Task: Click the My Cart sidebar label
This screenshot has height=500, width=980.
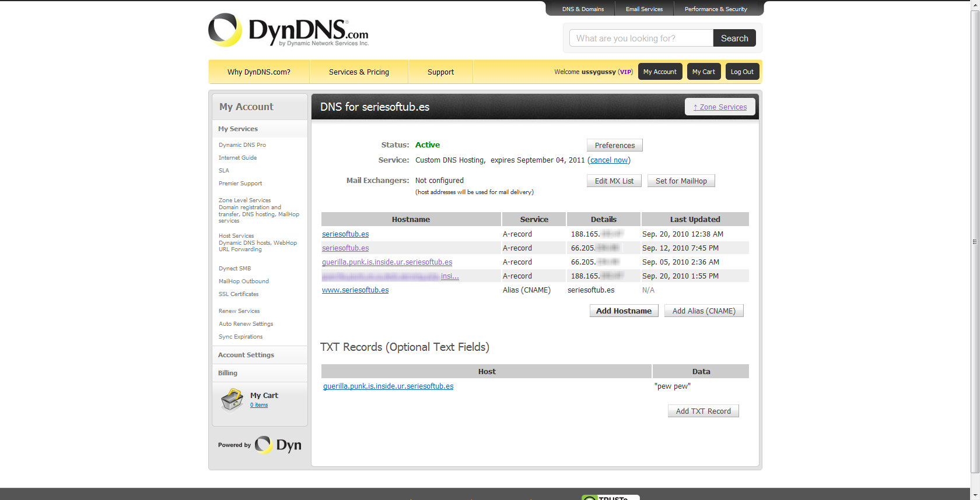Action: pyautogui.click(x=264, y=395)
